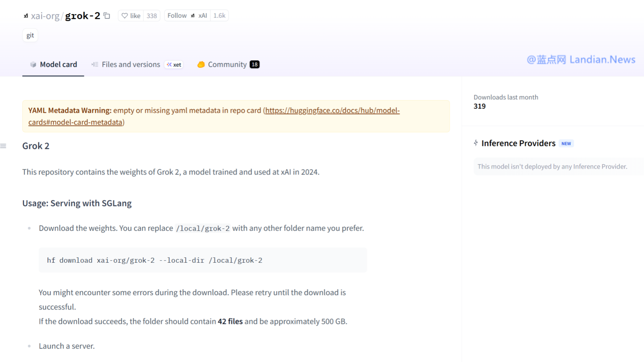Open the xai-org organization link
This screenshot has height=362, width=644.
click(45, 16)
